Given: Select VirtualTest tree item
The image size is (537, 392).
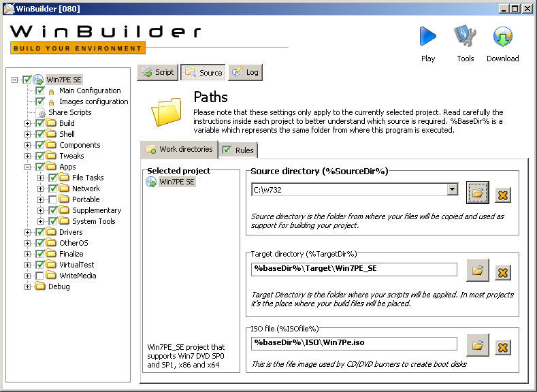Looking at the screenshot, I should 76,265.
